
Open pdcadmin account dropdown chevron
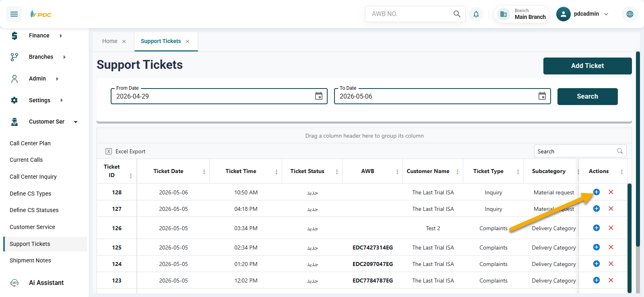point(606,14)
